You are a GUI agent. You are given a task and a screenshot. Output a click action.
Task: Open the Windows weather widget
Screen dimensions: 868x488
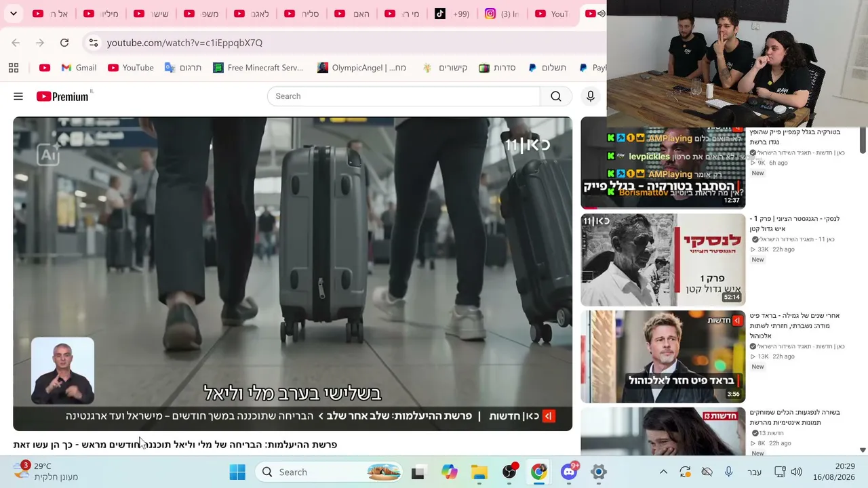tap(46, 472)
